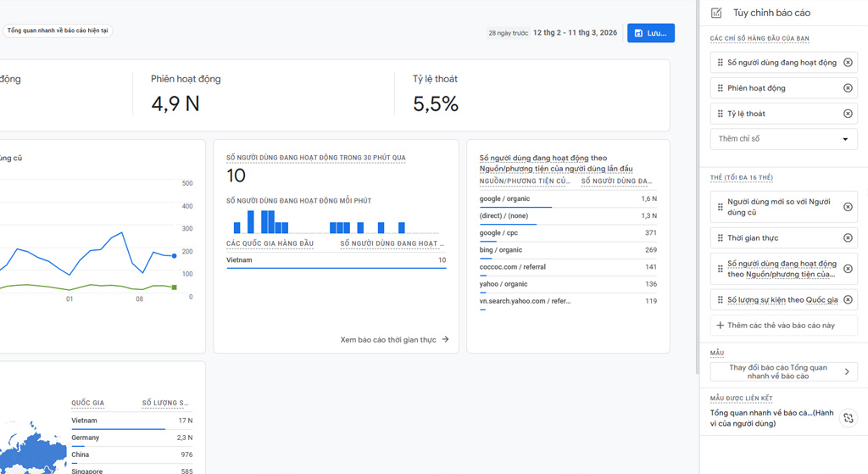Select the Tỷ lệ thoát metric tile
The image size is (868, 474).
click(531, 93)
